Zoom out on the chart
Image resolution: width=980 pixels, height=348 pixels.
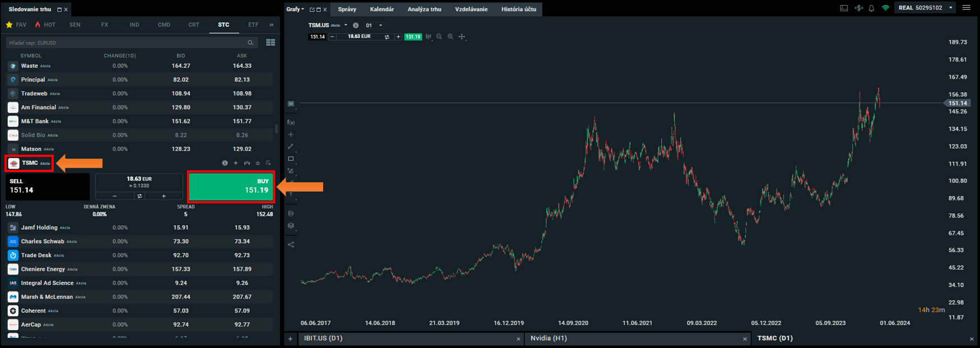pos(439,37)
